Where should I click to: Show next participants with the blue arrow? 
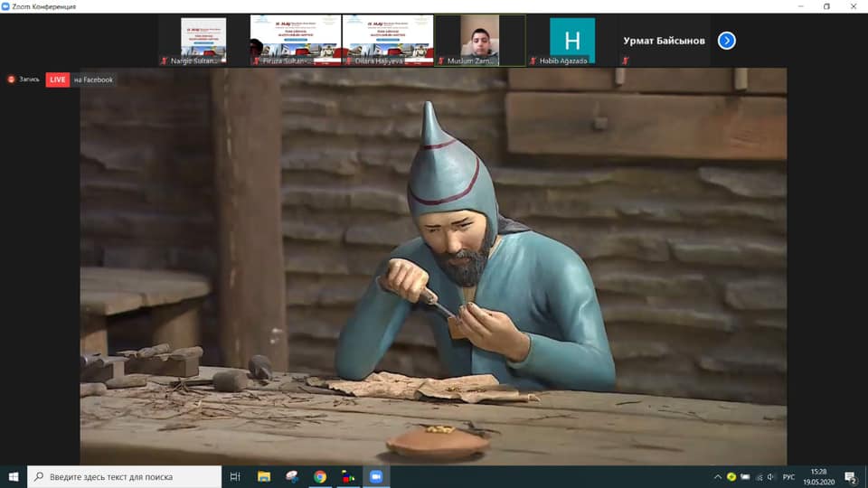pos(726,41)
